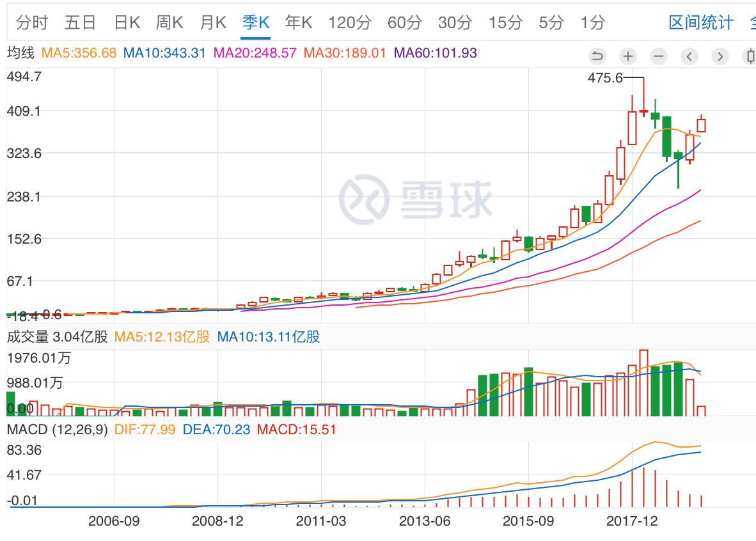
Task: Click the 2011-03 date axis label
Action: [321, 521]
